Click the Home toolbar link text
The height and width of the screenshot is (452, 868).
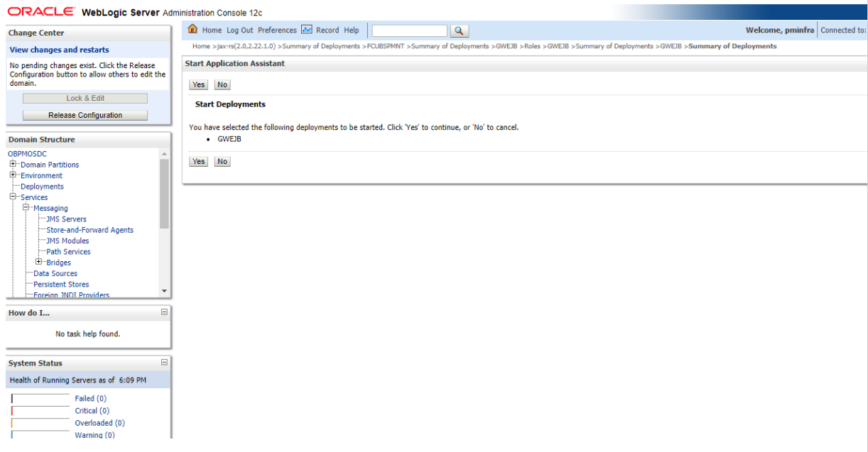212,31
